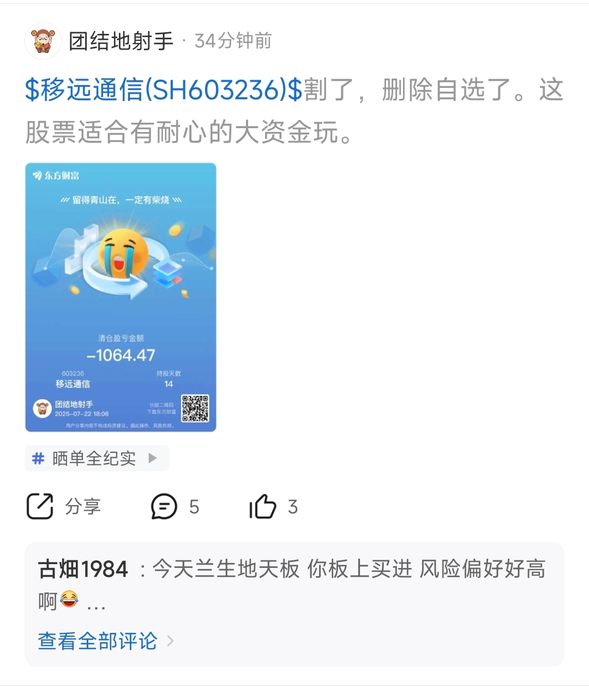
Task: Tap commenter name 古畑1984
Action: 83,570
